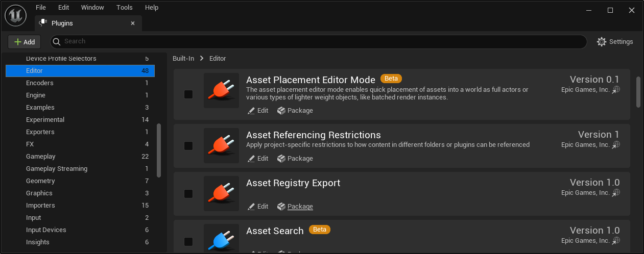Select the Gameplay category

(80, 157)
